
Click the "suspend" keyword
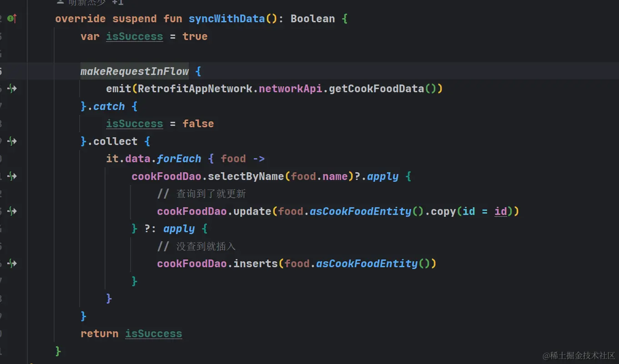(135, 19)
